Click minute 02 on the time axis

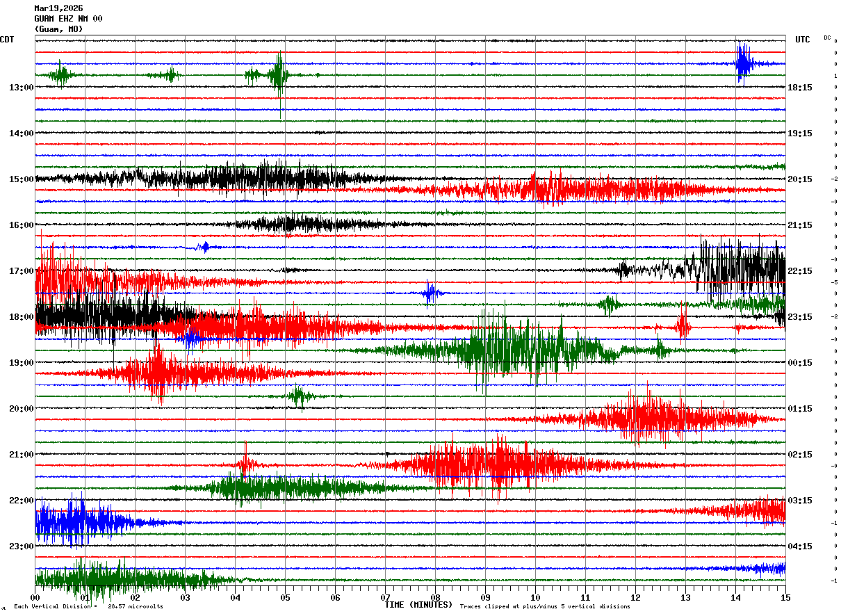pyautogui.click(x=136, y=598)
